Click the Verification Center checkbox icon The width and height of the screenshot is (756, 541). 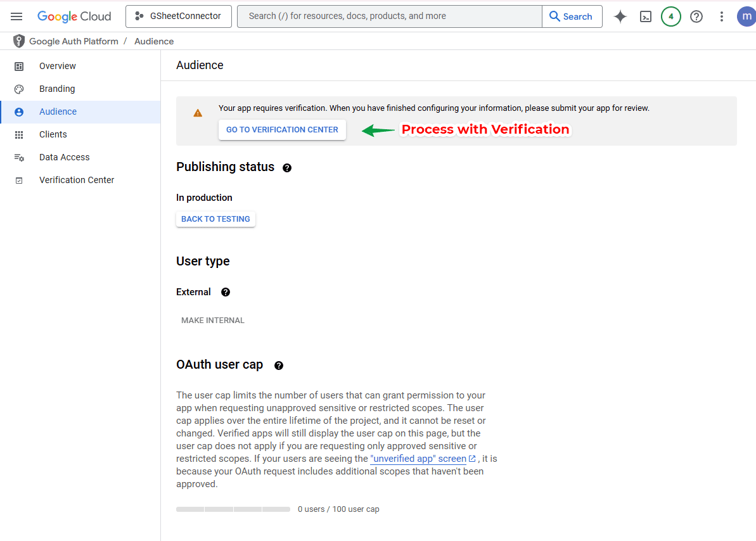click(x=19, y=181)
